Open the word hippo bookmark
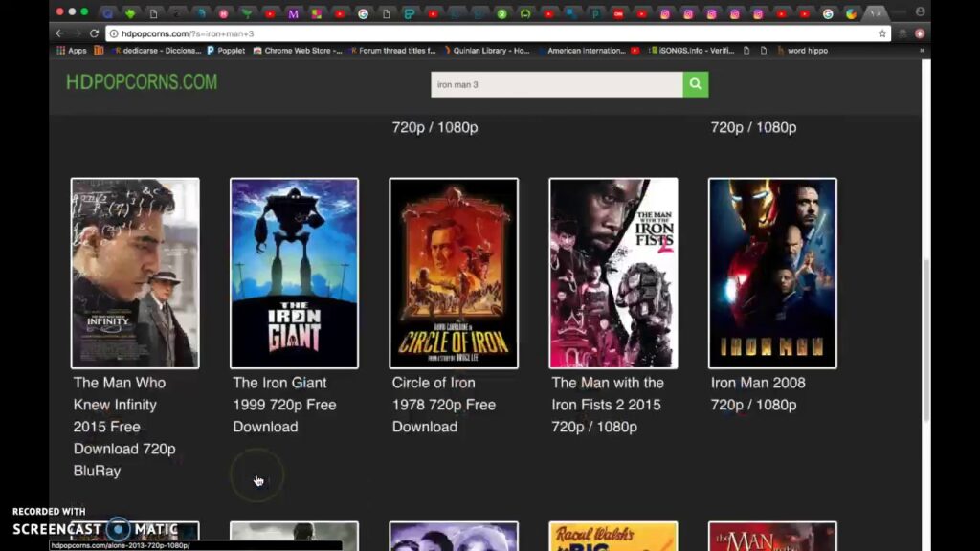The width and height of the screenshot is (980, 551). [803, 51]
